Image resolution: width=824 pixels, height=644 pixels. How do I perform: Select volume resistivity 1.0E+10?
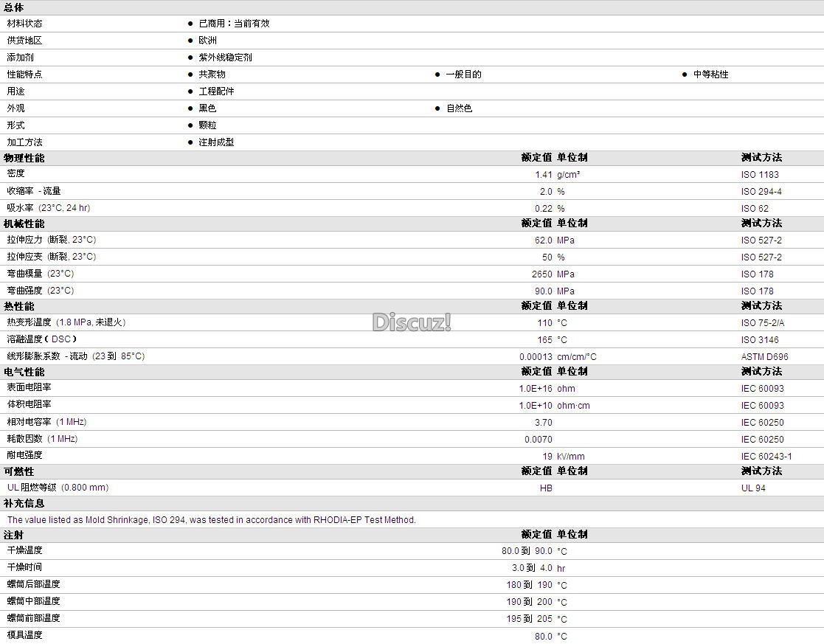[x=536, y=406]
